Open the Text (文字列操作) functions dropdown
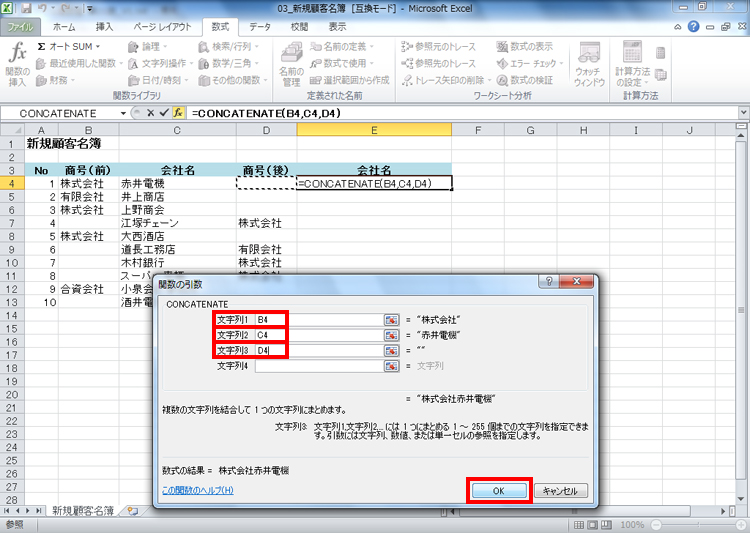Screen dimensions: 750x533 pyautogui.click(x=160, y=63)
